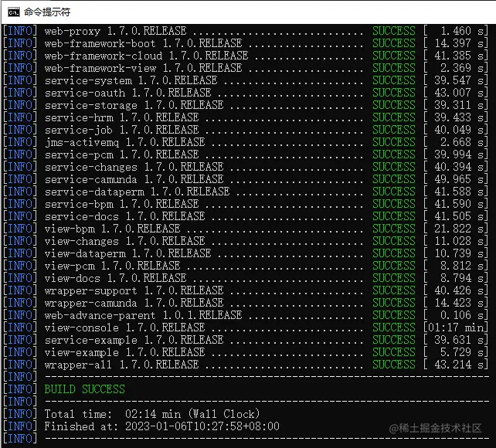Click service-system 1.7.0.RELEASE entry
Screen dimensions: 496x448
[131, 80]
